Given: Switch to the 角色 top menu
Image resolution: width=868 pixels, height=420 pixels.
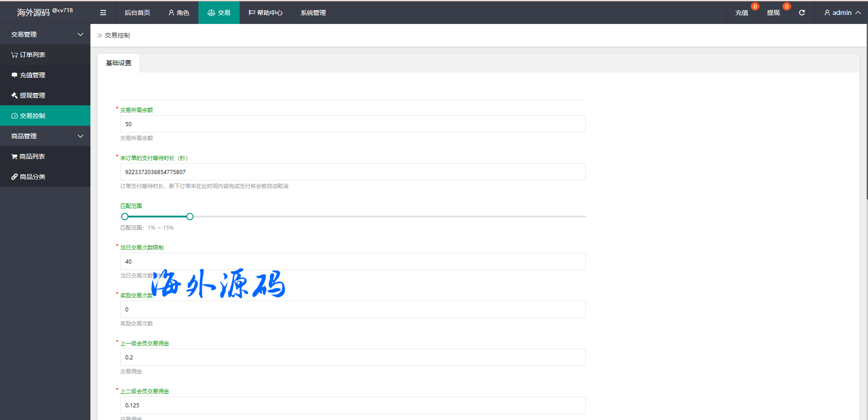Looking at the screenshot, I should pos(179,13).
